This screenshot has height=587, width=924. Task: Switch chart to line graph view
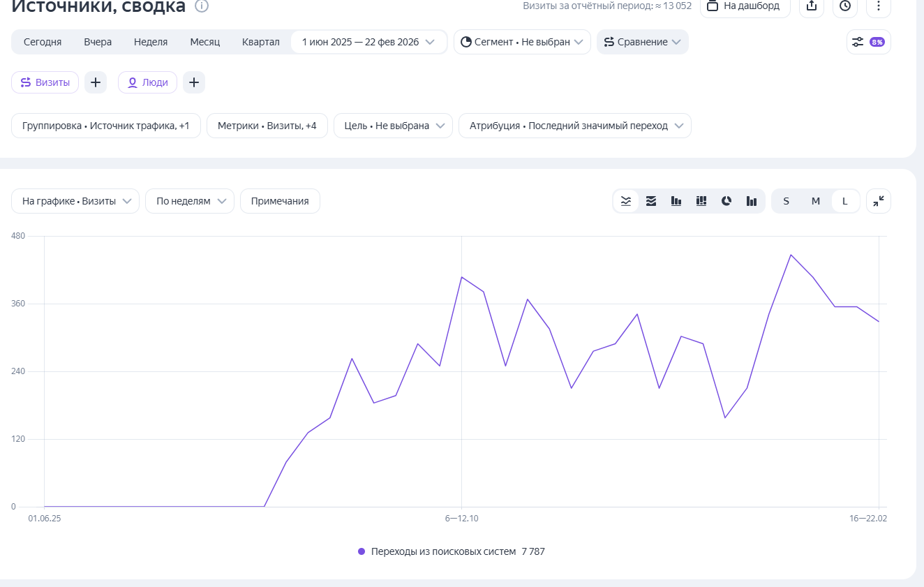[626, 201]
